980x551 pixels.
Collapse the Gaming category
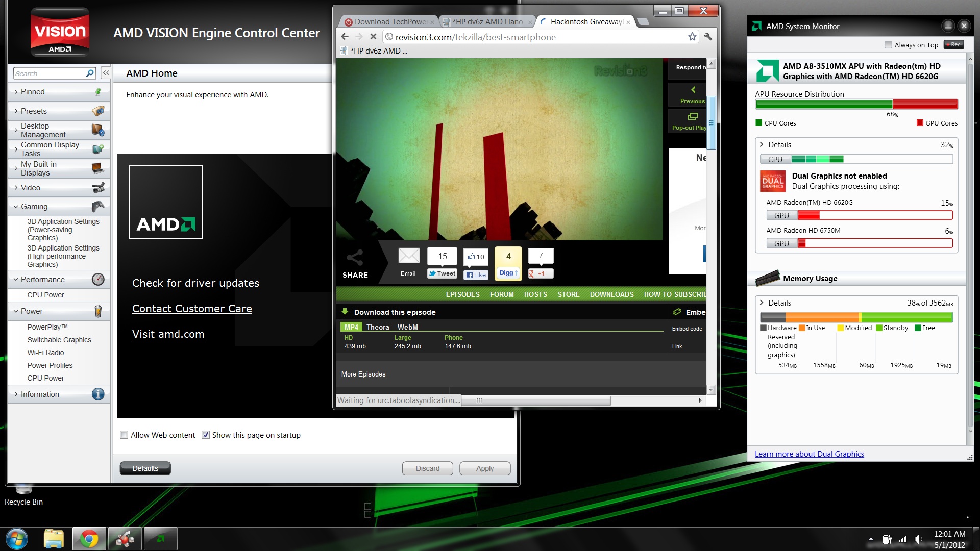click(34, 207)
